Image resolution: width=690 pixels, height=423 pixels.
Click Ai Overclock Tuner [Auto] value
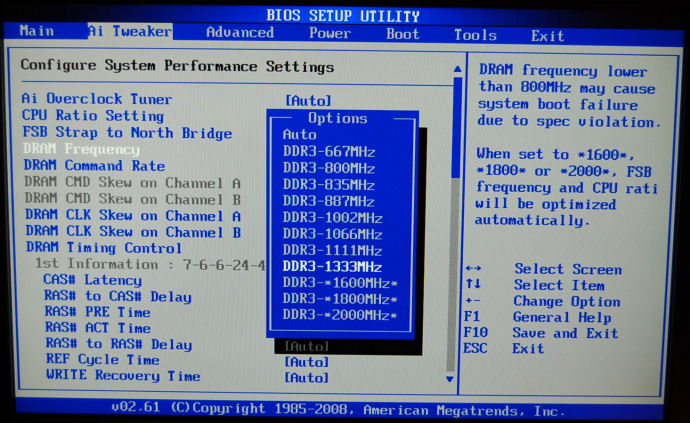pos(308,101)
